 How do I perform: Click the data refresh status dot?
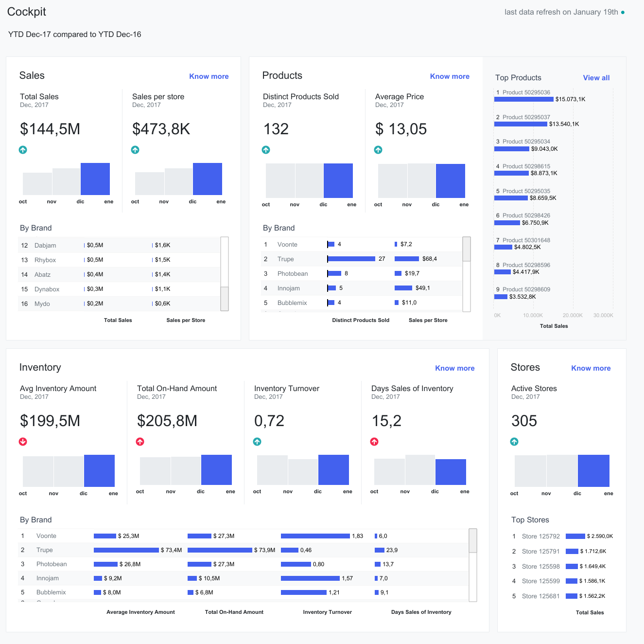click(623, 13)
